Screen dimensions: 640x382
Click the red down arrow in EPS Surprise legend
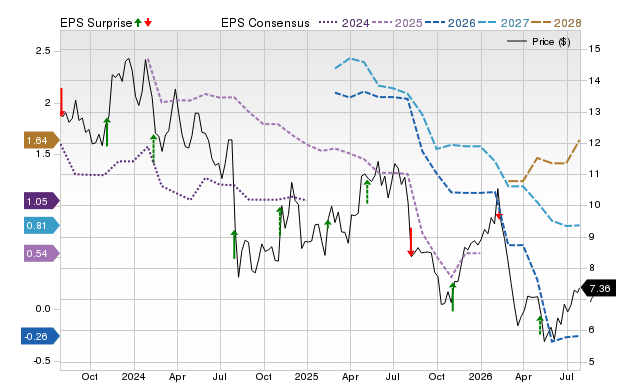tap(148, 22)
